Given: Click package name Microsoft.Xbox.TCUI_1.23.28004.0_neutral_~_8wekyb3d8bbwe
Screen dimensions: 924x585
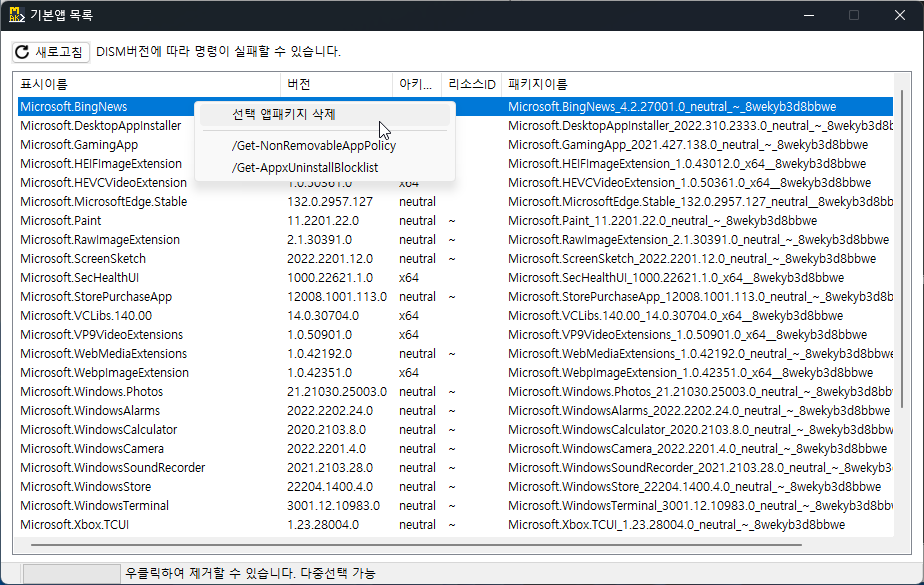Looking at the screenshot, I should click(x=676, y=524).
